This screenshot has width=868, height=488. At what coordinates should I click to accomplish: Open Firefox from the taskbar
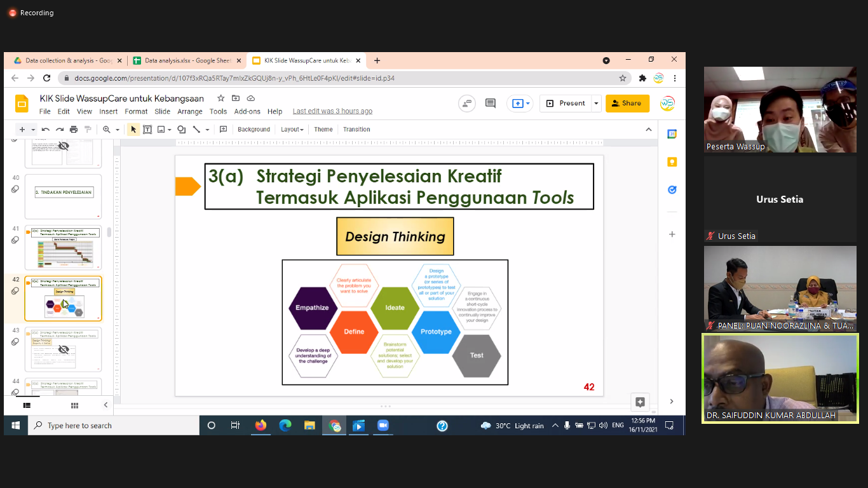261,426
